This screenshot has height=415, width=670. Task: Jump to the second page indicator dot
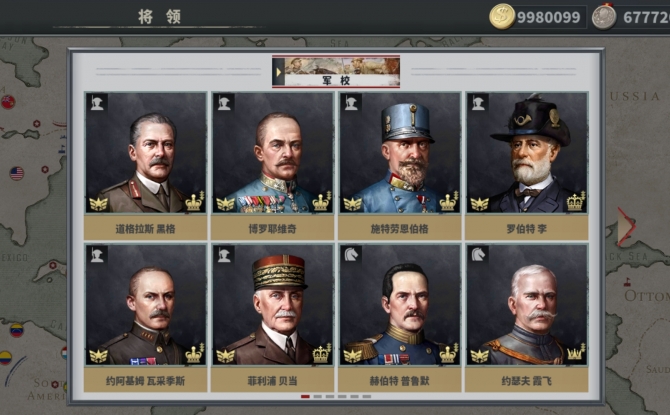(317, 397)
